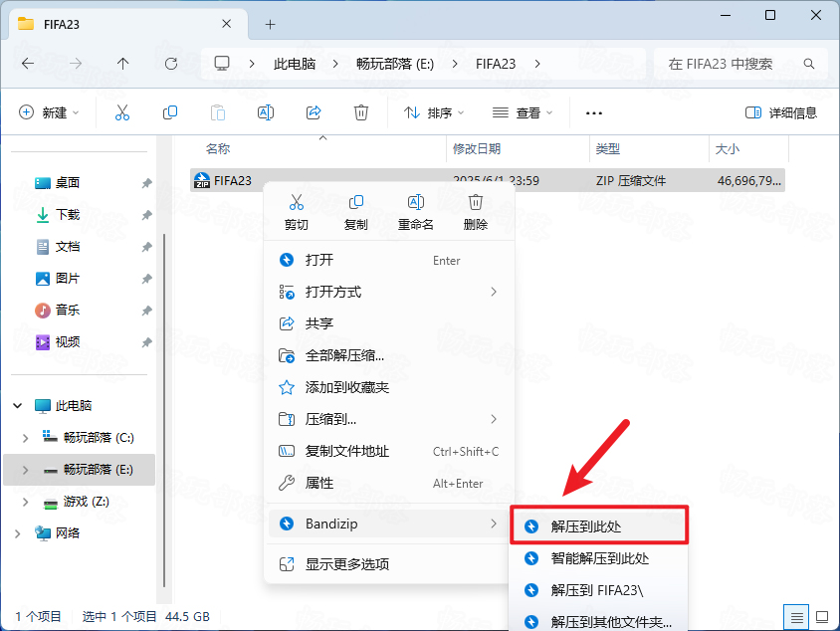Open the Bandizip submenu entry
Screen dimensions: 840x631
tap(389, 524)
